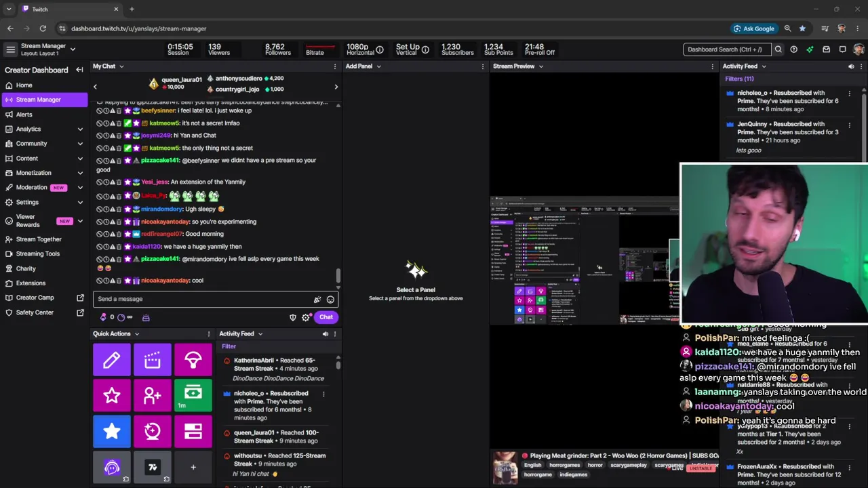
Task: Expand the Content section
Action: coord(80,159)
